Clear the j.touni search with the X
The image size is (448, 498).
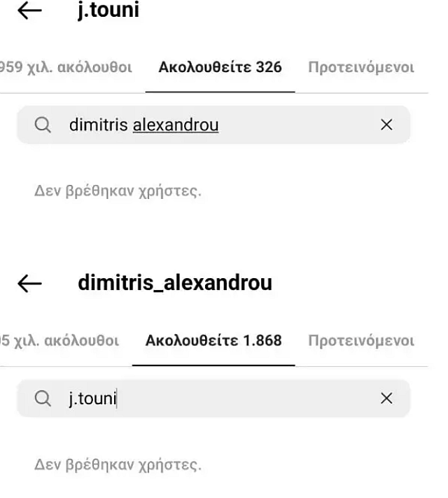click(386, 399)
